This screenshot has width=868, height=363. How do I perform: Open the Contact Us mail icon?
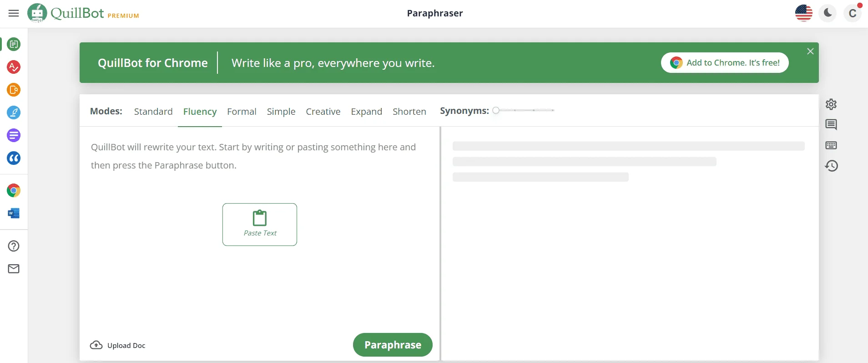(14, 269)
